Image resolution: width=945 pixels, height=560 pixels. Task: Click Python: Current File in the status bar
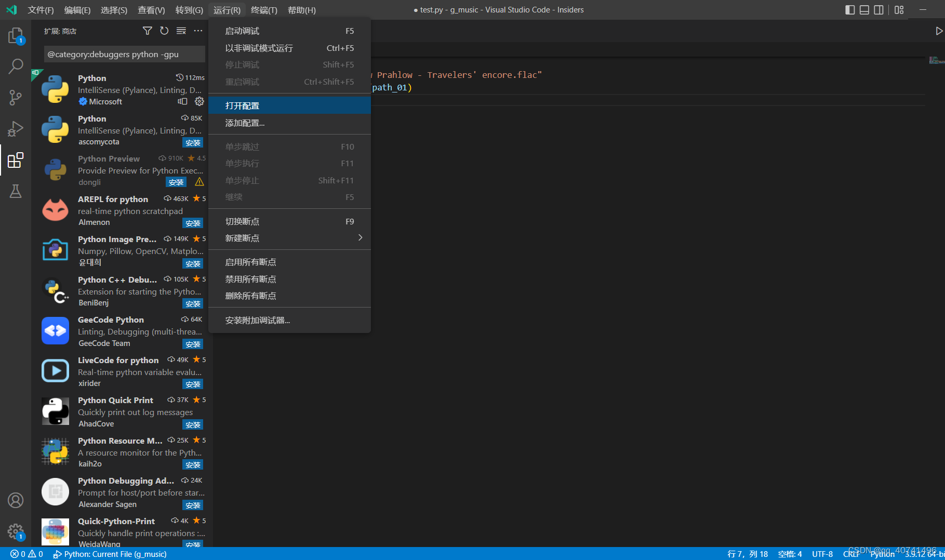109,554
